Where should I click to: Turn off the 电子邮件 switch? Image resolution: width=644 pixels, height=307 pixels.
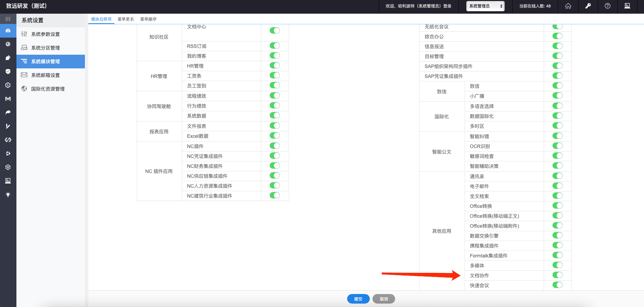(557, 186)
